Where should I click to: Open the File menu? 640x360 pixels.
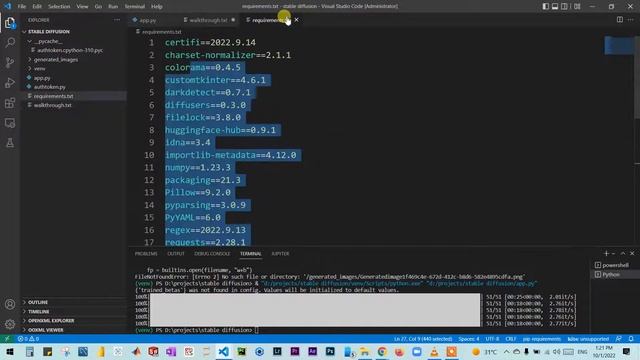(x=22, y=6)
